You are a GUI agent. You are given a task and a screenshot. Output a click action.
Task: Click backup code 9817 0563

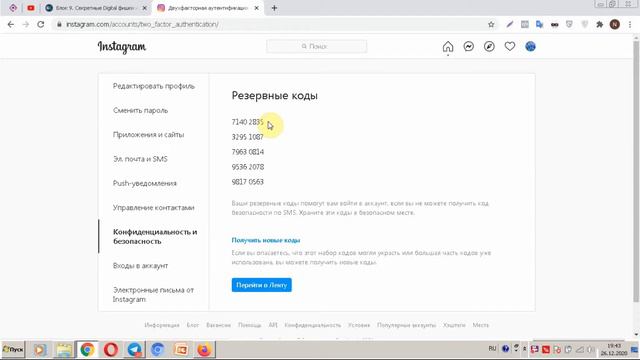(247, 182)
